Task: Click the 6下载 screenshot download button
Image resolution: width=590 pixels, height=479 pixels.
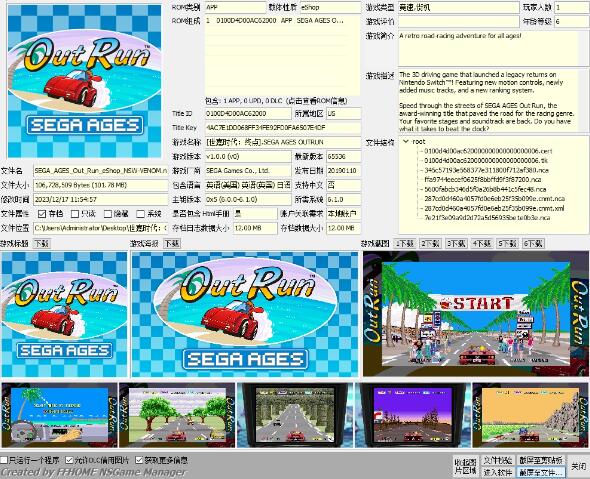Action: [x=533, y=243]
